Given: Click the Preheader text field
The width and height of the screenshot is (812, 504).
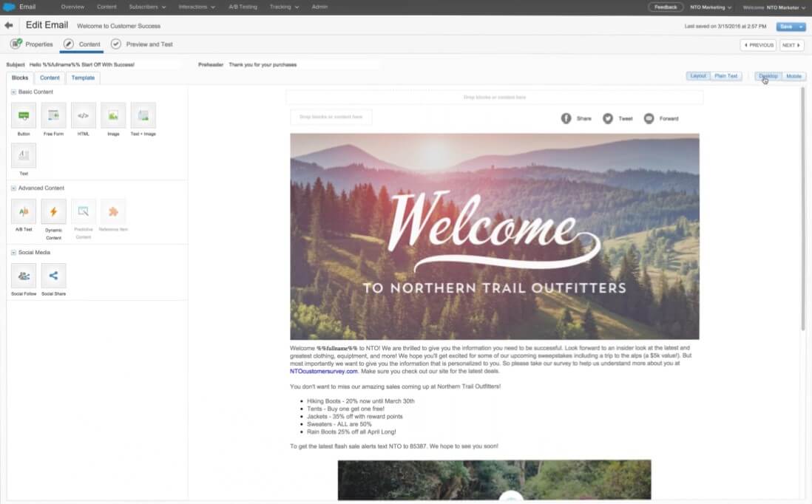Looking at the screenshot, I should [x=304, y=65].
